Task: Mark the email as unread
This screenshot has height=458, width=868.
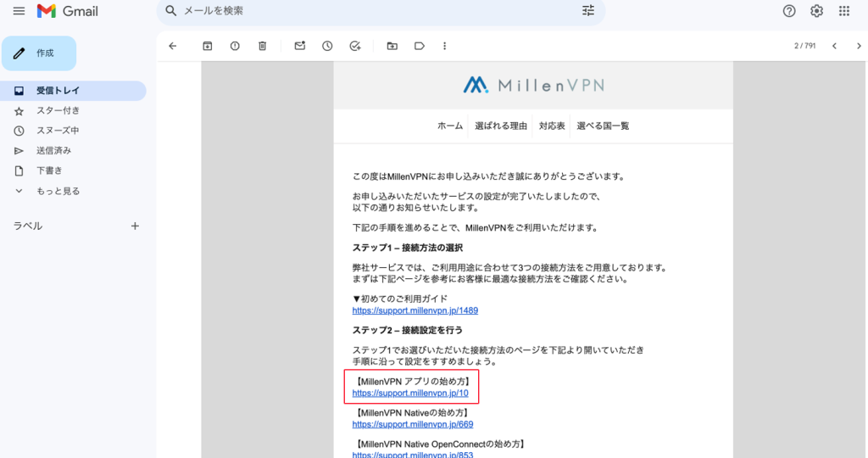Action: (x=299, y=46)
